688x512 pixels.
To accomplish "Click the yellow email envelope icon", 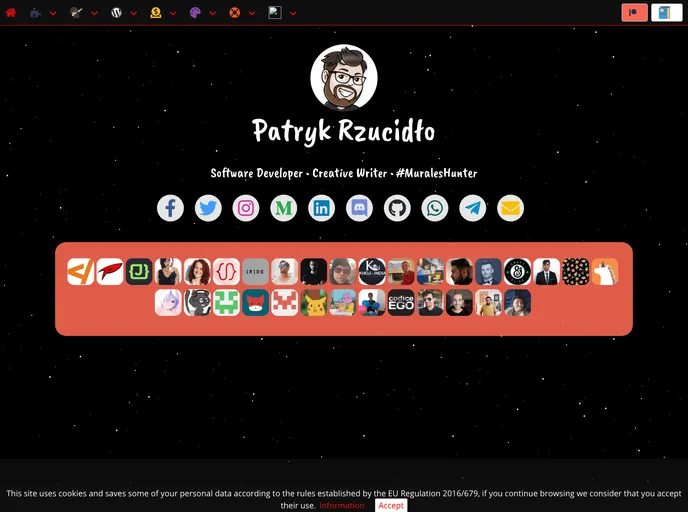I will tap(510, 208).
